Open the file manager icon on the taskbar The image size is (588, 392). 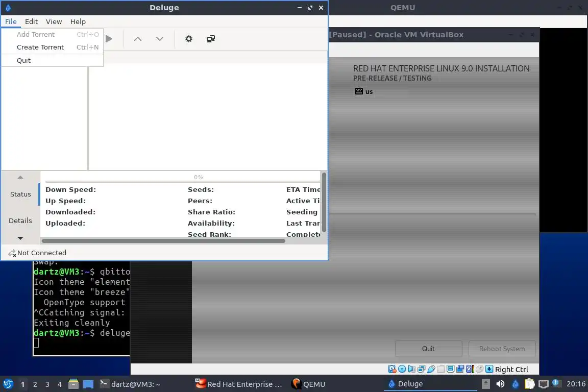coord(73,384)
